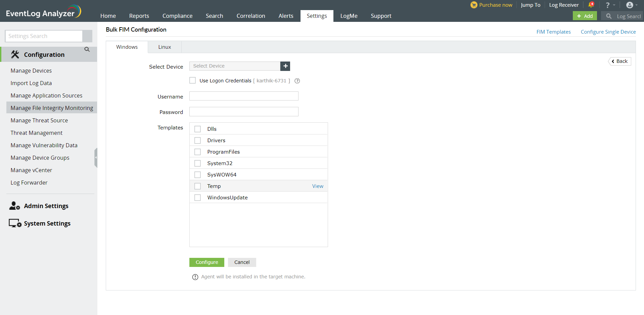Open the Search tab
This screenshot has width=644, height=315.
click(x=214, y=16)
